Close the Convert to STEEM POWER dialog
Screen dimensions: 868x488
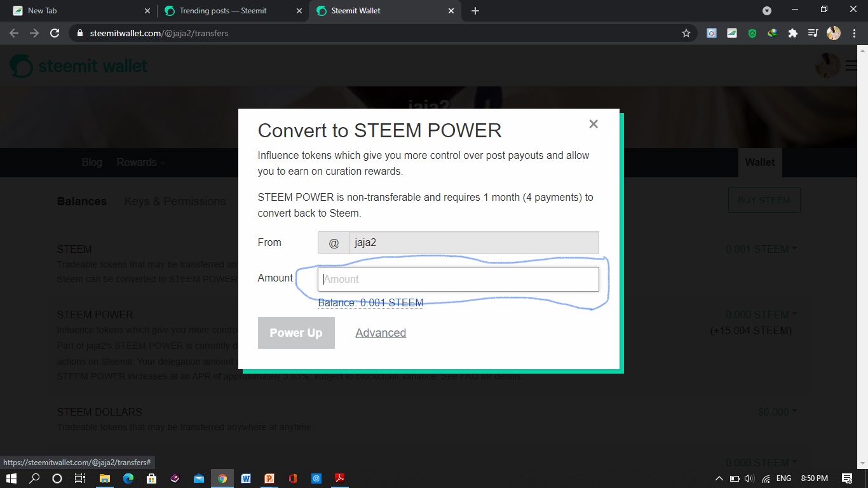(x=593, y=124)
